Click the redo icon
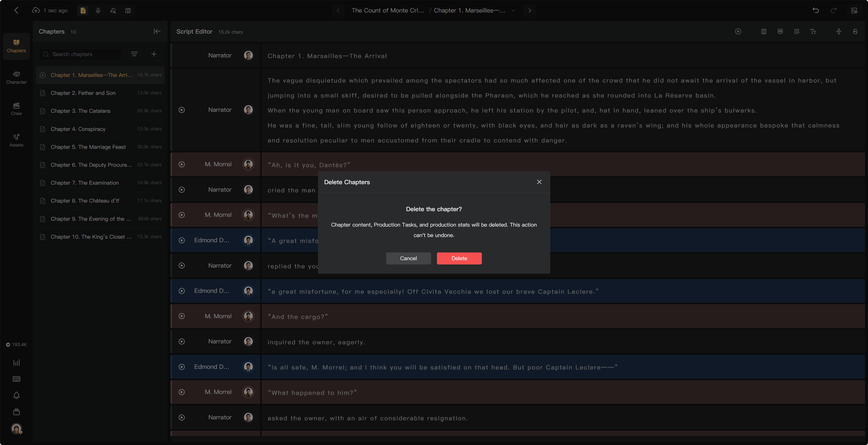Image resolution: width=868 pixels, height=445 pixels. [x=833, y=10]
